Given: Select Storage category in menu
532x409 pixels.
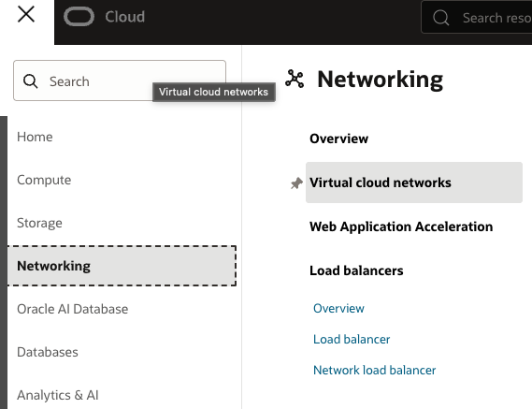Looking at the screenshot, I should click(39, 223).
